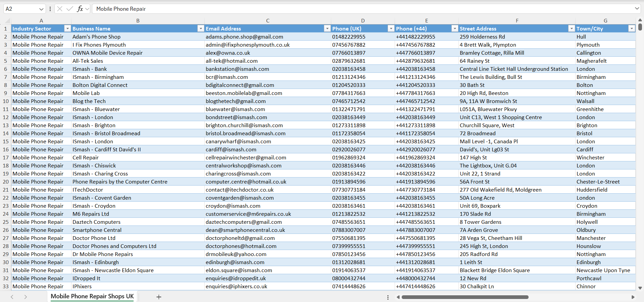Select cell Greenhithe
This screenshot has height=302, width=644.
[x=605, y=109]
